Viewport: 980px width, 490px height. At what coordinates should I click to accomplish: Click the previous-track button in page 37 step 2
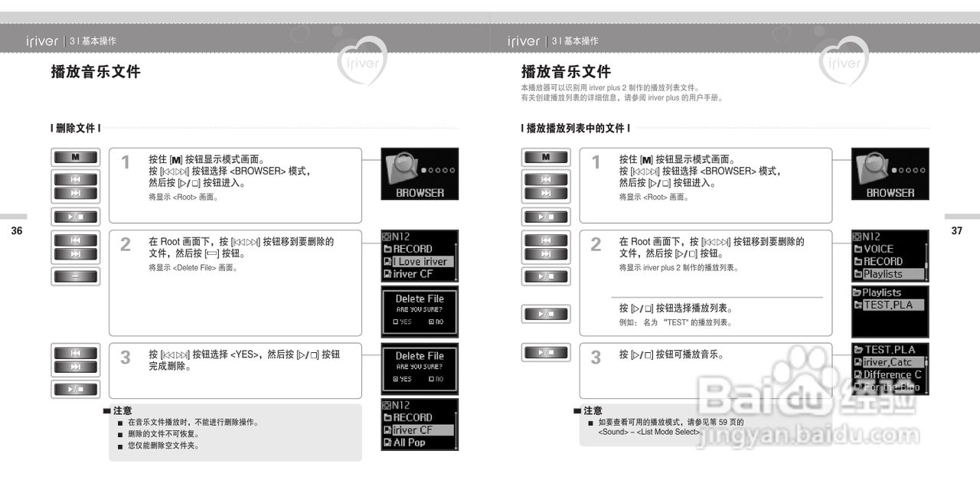coord(545,240)
